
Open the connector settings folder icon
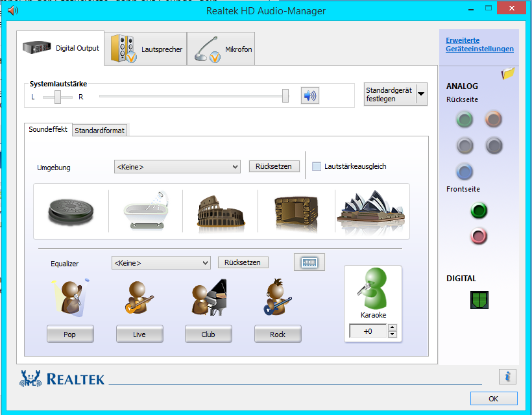click(508, 73)
